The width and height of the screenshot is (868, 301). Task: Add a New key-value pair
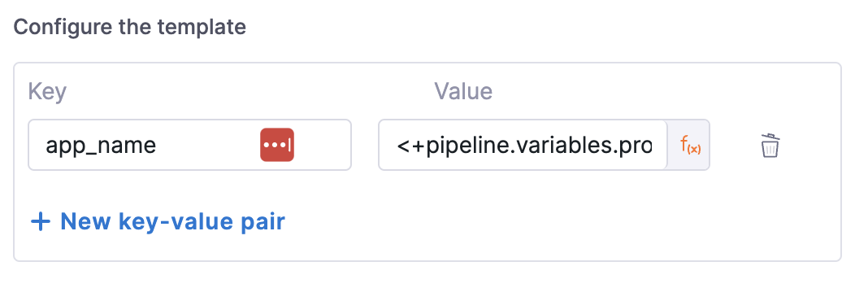(158, 222)
